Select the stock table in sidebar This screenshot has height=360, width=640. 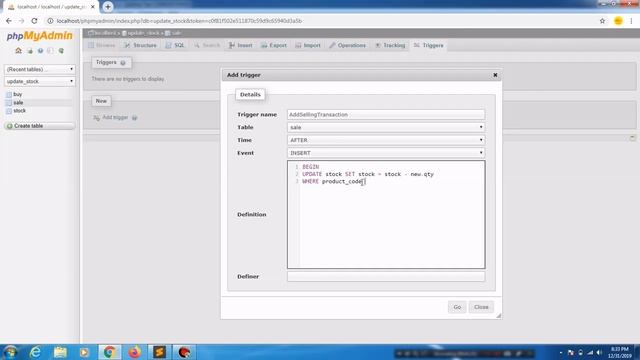pyautogui.click(x=19, y=111)
